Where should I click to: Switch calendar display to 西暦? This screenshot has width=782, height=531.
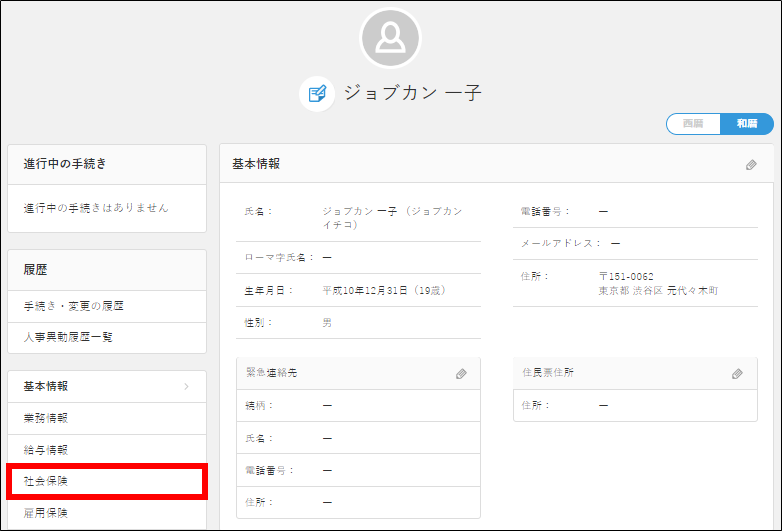pyautogui.click(x=693, y=123)
